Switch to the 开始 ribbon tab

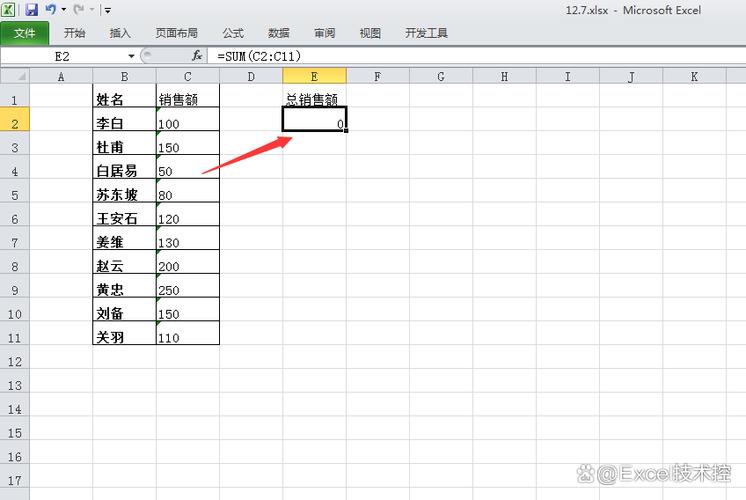(x=75, y=33)
